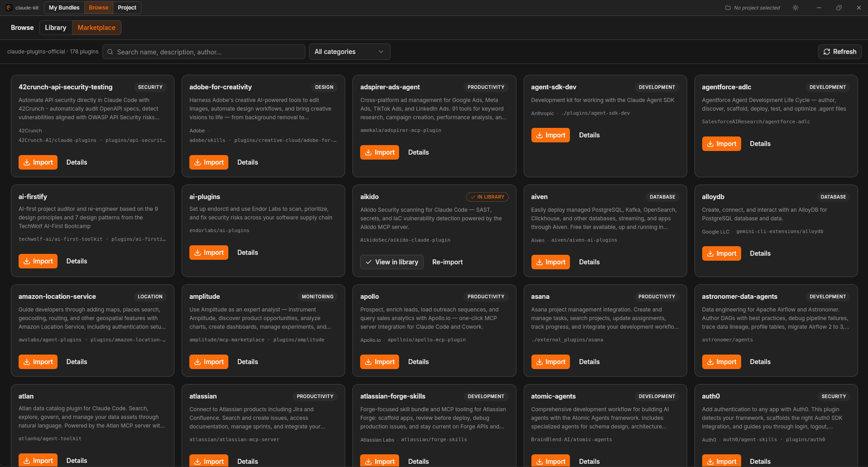Image resolution: width=868 pixels, height=467 pixels.
Task: Open the Project tab
Action: (127, 8)
